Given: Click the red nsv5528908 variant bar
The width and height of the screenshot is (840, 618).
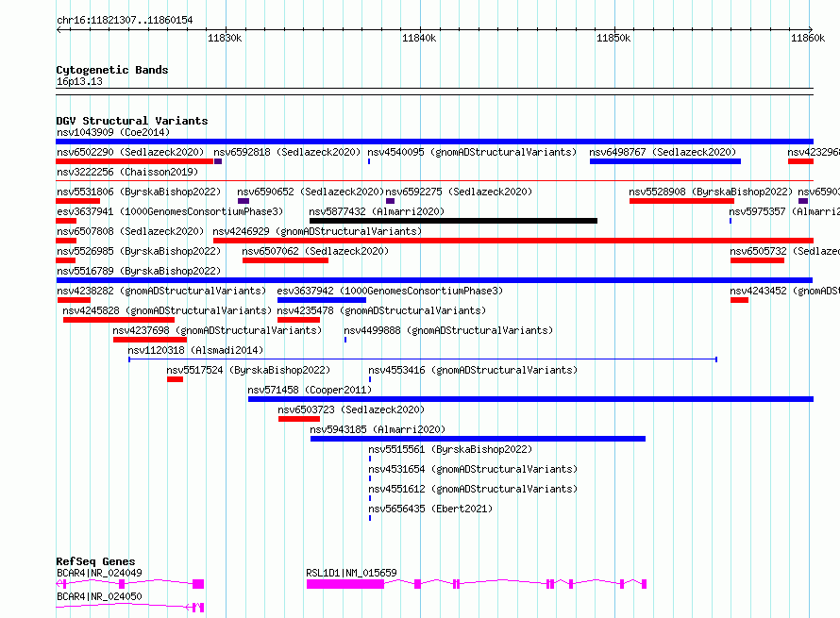Looking at the screenshot, I should point(682,201).
